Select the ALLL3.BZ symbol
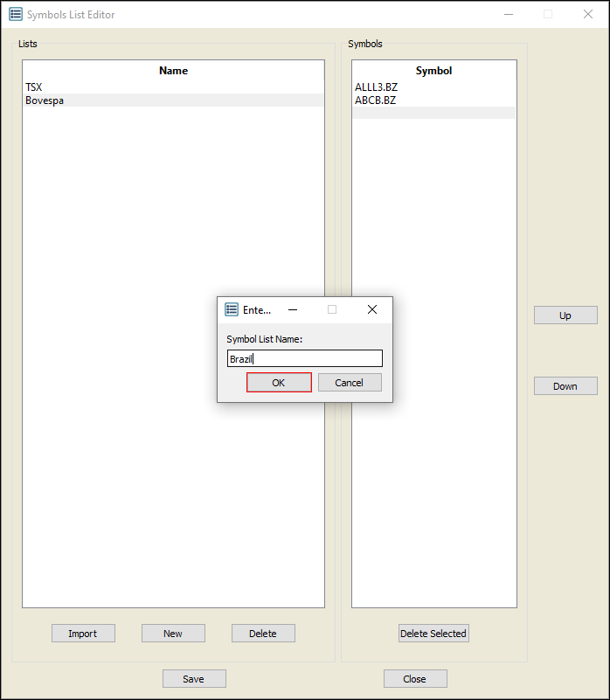The width and height of the screenshot is (610, 700). pos(376,87)
